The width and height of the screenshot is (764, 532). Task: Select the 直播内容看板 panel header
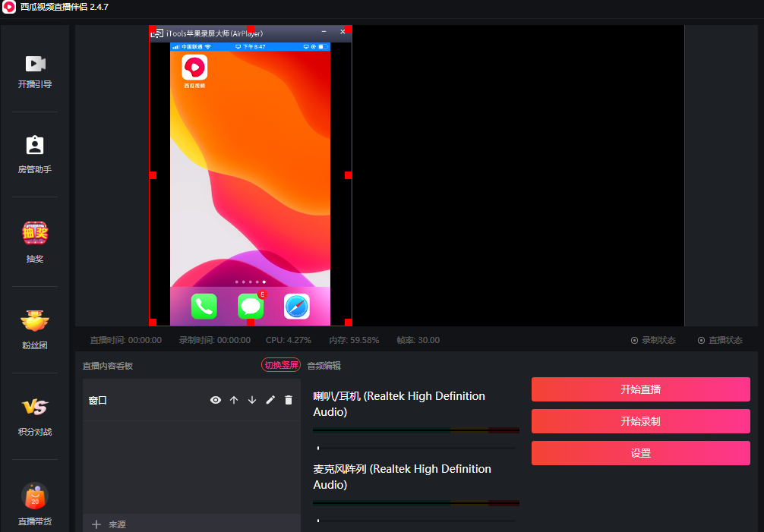(108, 366)
